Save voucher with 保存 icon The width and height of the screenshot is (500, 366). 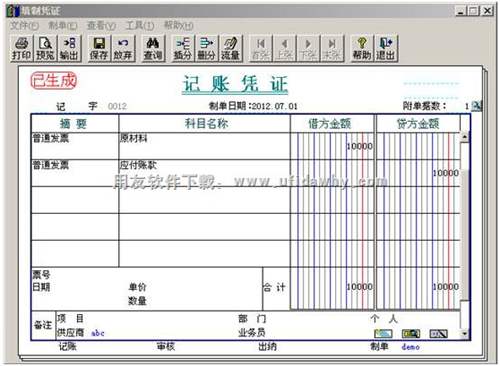[x=99, y=49]
